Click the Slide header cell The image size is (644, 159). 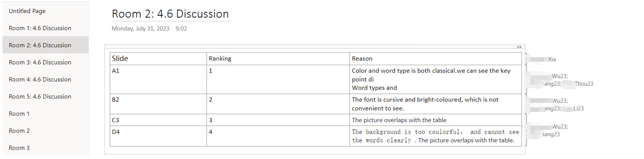pos(158,59)
